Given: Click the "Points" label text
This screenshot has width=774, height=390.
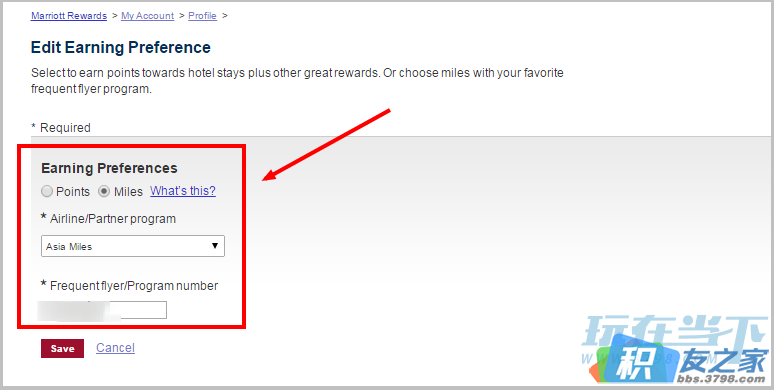Looking at the screenshot, I should 73,192.
